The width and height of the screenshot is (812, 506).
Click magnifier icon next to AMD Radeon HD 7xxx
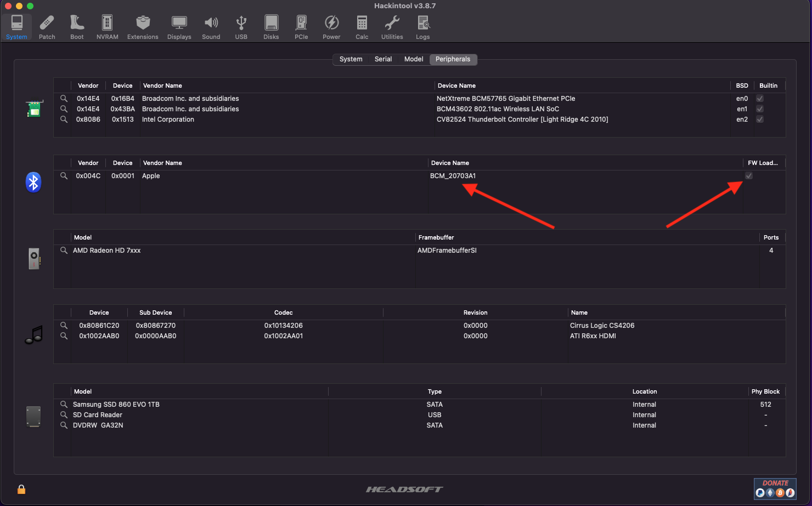tap(64, 251)
